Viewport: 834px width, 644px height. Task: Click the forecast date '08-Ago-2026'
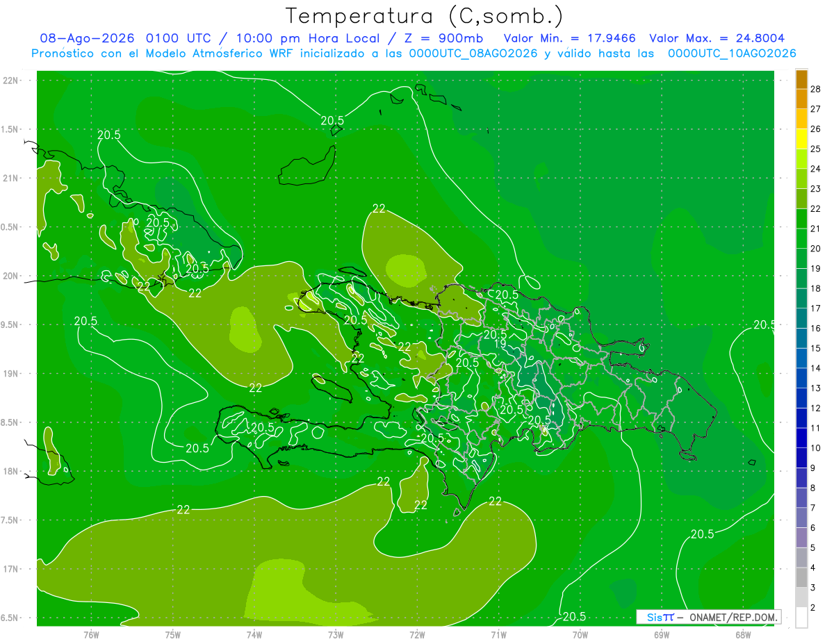pos(88,38)
